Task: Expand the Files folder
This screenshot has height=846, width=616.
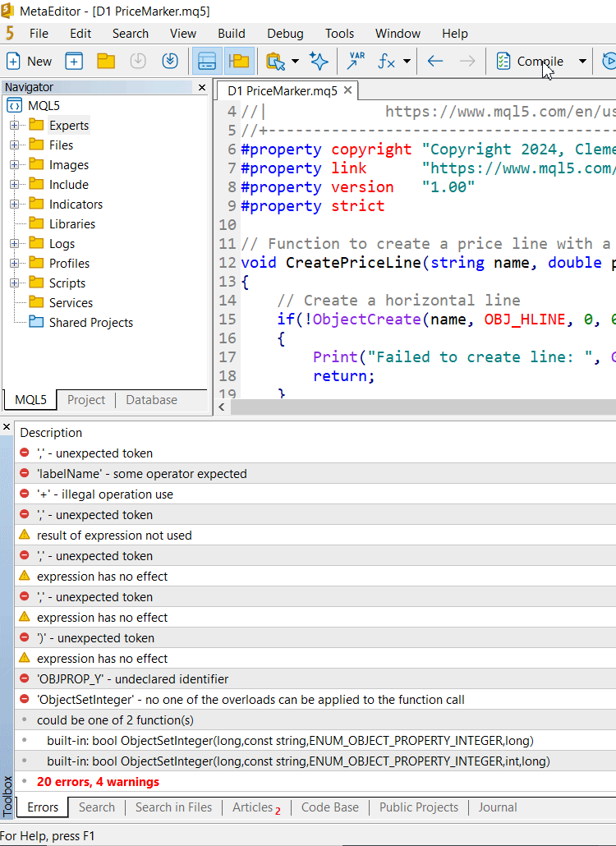Action: pos(14,145)
